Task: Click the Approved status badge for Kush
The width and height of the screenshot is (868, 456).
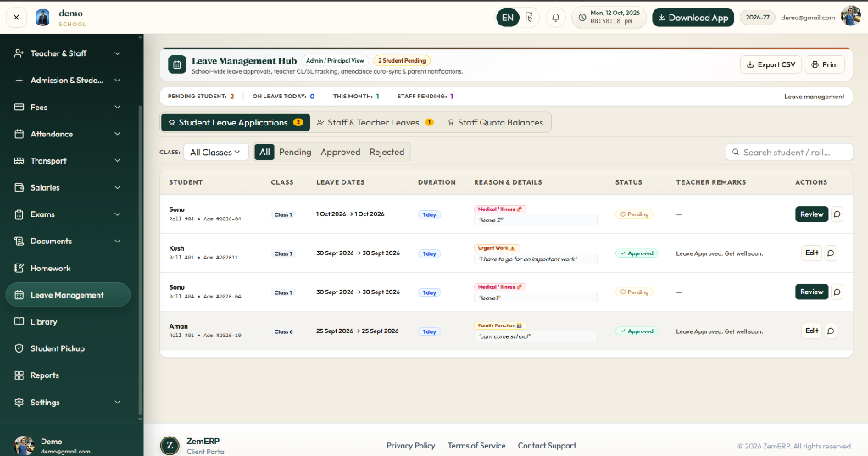Action: point(637,253)
